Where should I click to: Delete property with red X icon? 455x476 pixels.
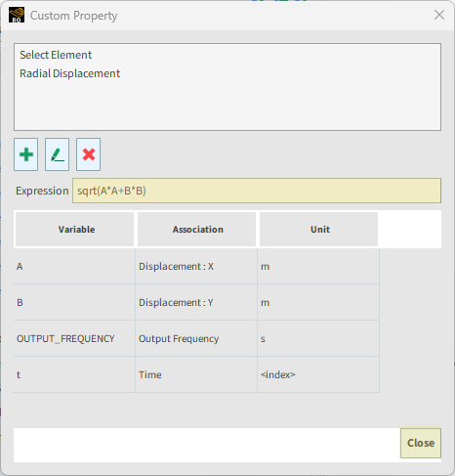[89, 154]
